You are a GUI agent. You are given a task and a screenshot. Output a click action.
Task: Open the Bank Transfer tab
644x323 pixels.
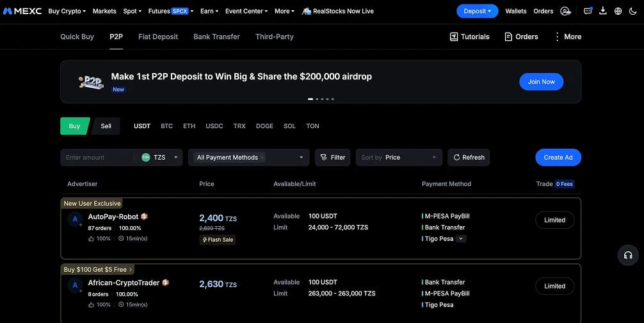(216, 37)
